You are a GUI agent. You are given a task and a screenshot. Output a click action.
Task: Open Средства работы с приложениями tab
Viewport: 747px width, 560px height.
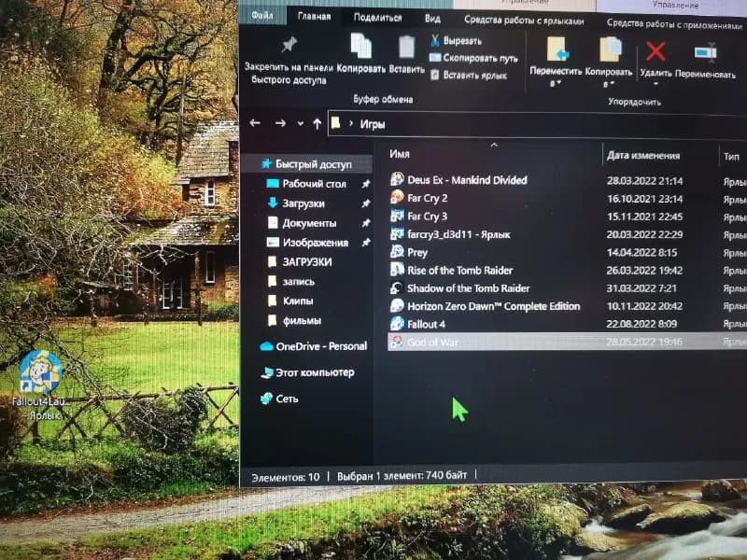click(x=673, y=24)
